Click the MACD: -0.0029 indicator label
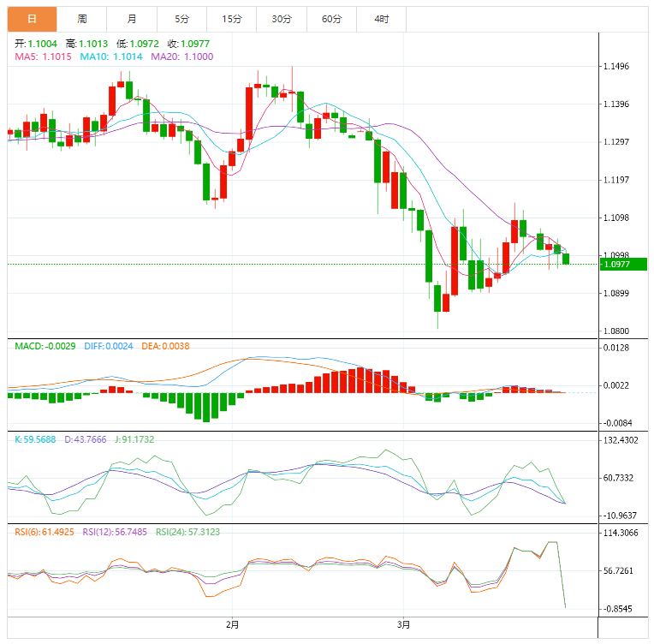Image resolution: width=654 pixels, height=644 pixels. tap(45, 347)
